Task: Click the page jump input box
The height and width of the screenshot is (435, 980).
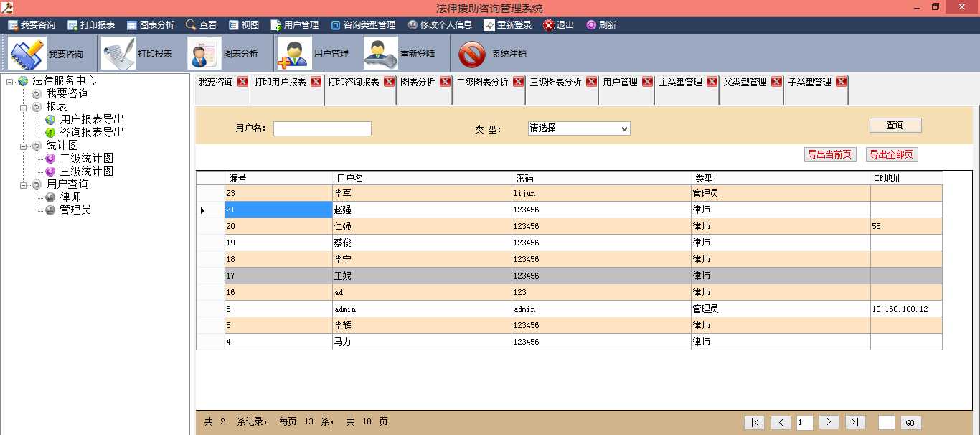Action: tap(887, 423)
